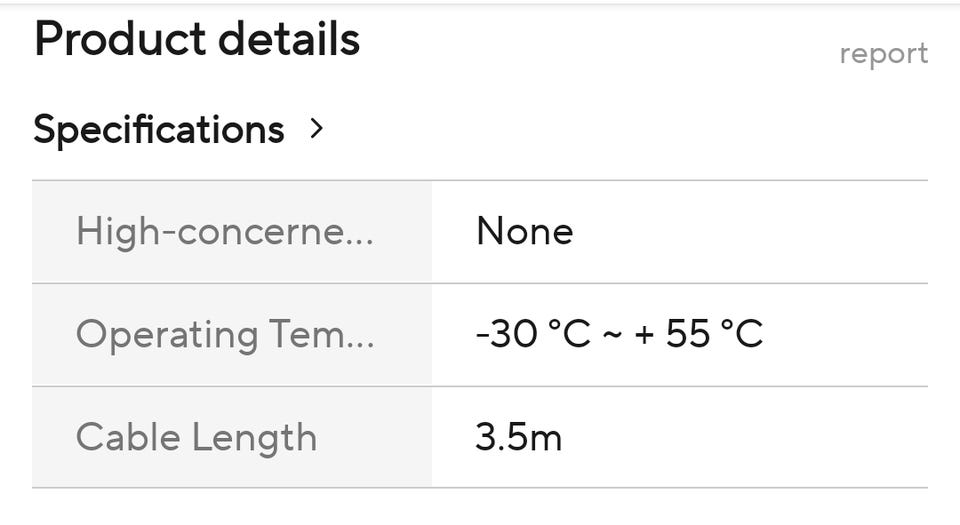Click the Product details title
This screenshot has width=960, height=525.
point(197,40)
